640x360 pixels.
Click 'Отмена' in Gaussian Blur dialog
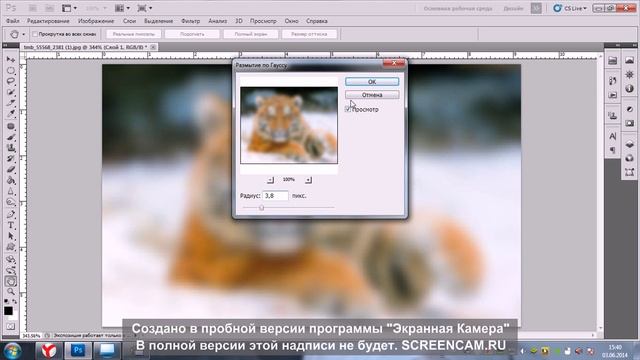click(x=372, y=95)
